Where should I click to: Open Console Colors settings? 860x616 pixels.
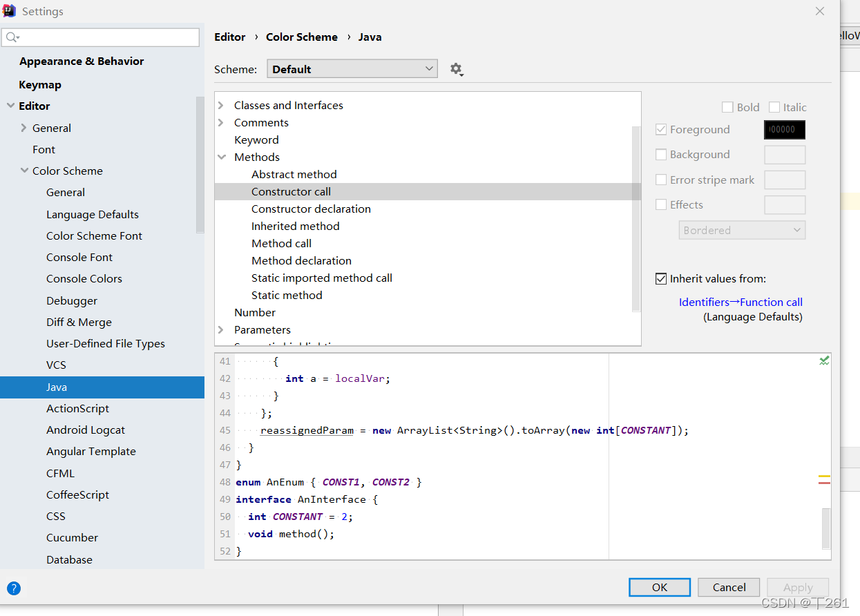(84, 278)
